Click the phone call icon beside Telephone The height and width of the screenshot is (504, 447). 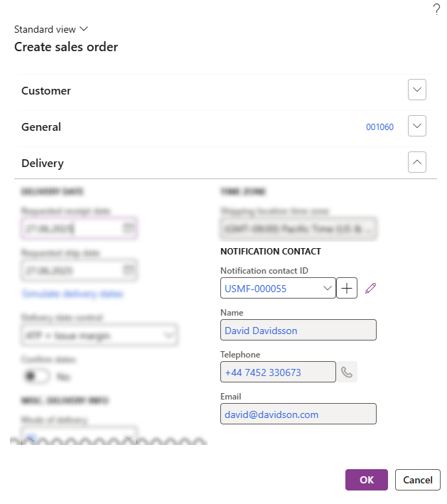coord(347,372)
